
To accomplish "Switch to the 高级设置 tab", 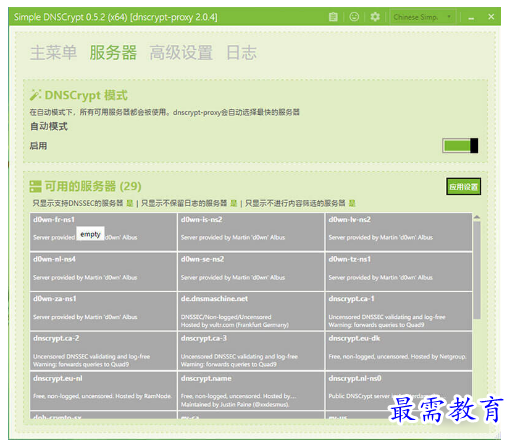I will coord(181,53).
